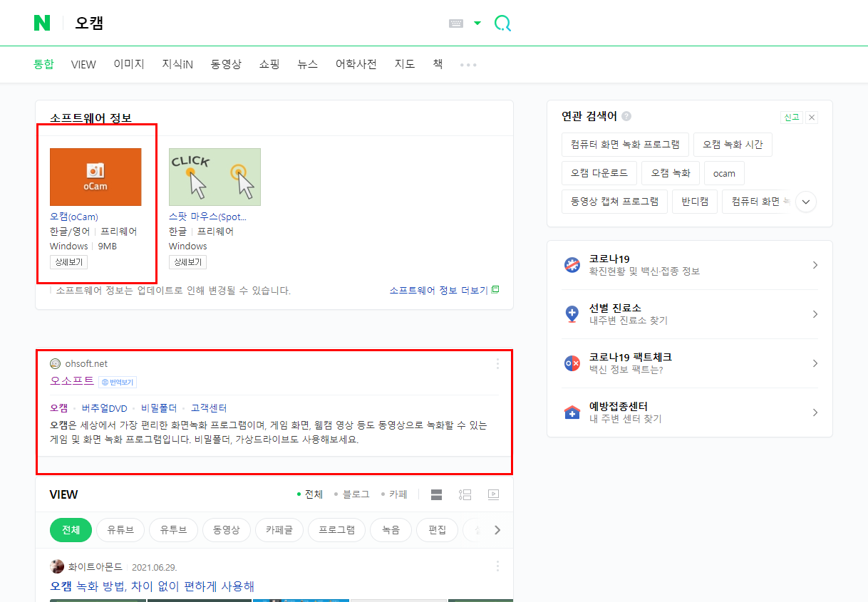Image resolution: width=868 pixels, height=602 pixels.
Task: Open 소프트웨어 정보 더보기 link
Action: (444, 291)
